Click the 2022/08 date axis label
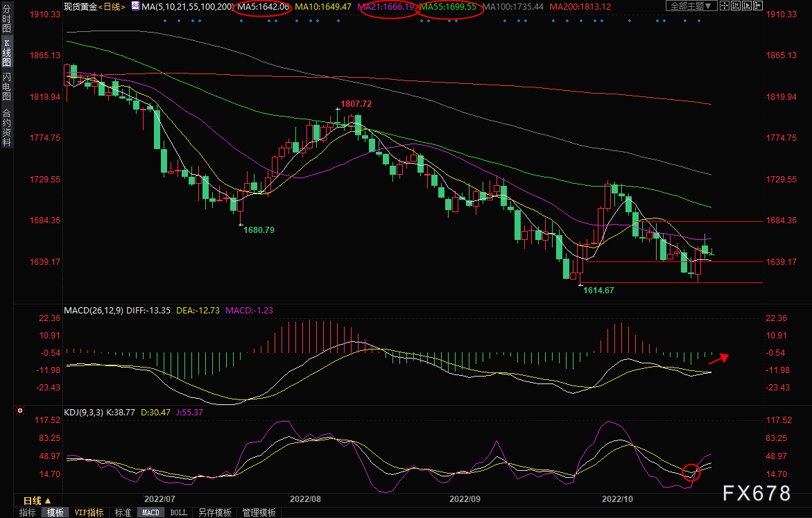Screen dimensions: 812x518 click(306, 499)
